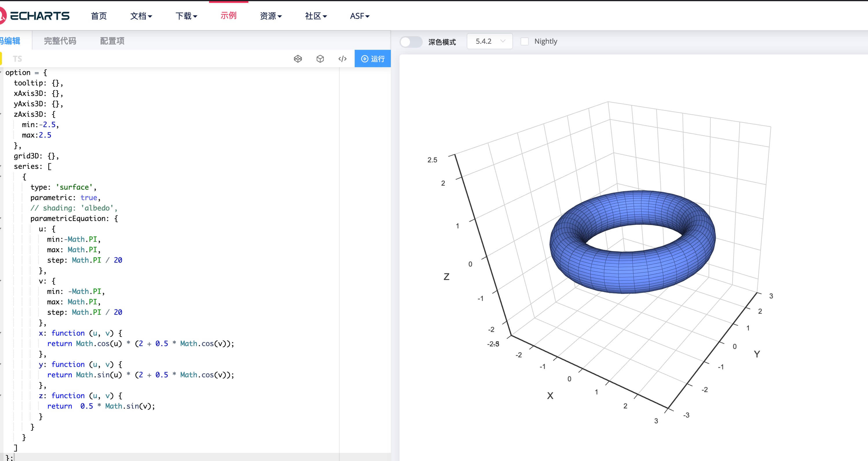Open the example in CodePen

click(x=298, y=59)
